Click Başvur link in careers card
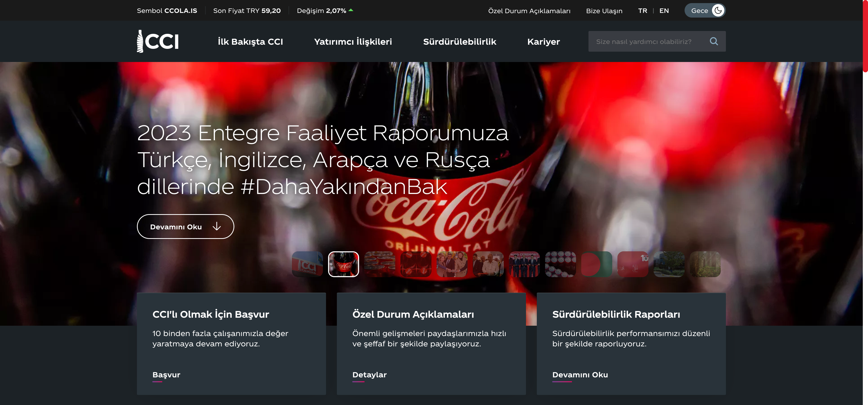 [x=166, y=375]
